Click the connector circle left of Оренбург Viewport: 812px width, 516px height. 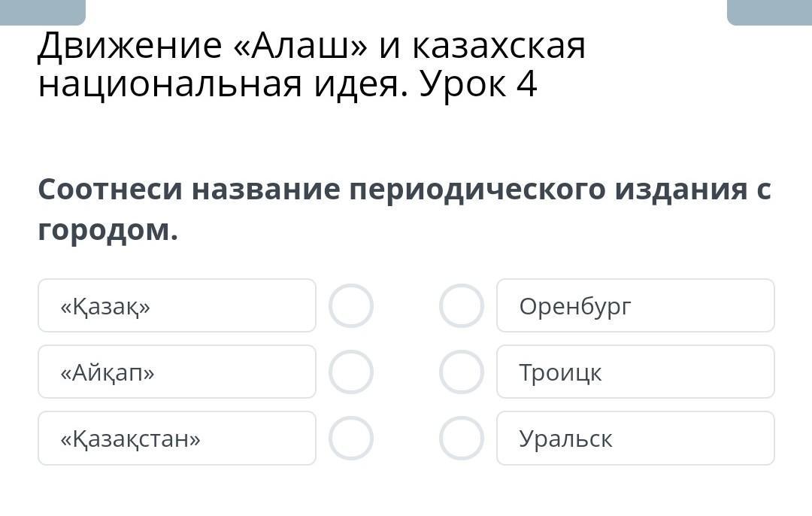(461, 306)
